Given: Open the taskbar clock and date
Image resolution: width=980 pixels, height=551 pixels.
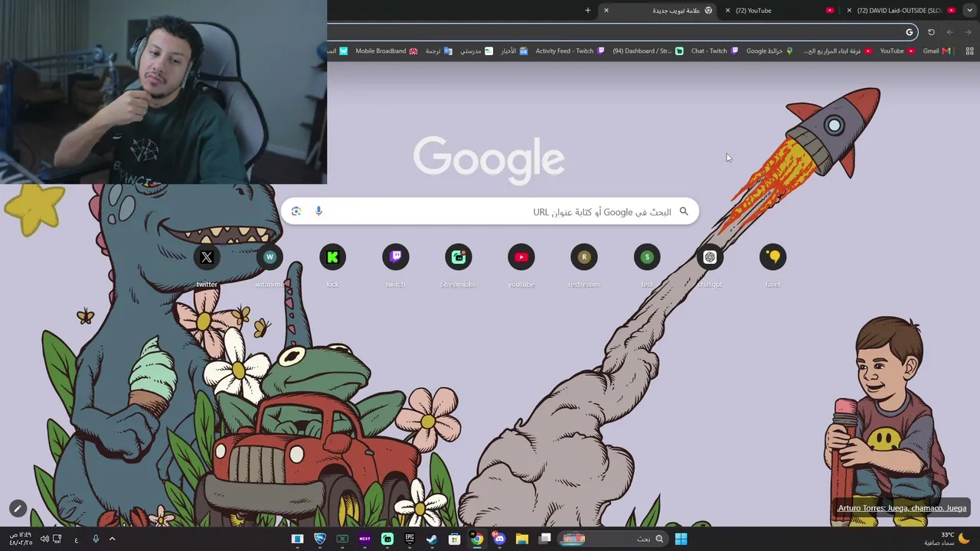Looking at the screenshot, I should coord(21,539).
